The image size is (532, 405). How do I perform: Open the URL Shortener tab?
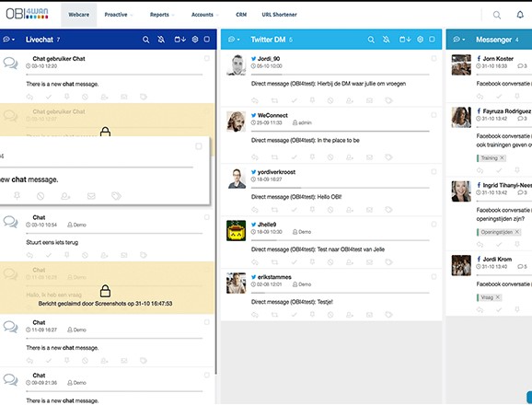(279, 15)
